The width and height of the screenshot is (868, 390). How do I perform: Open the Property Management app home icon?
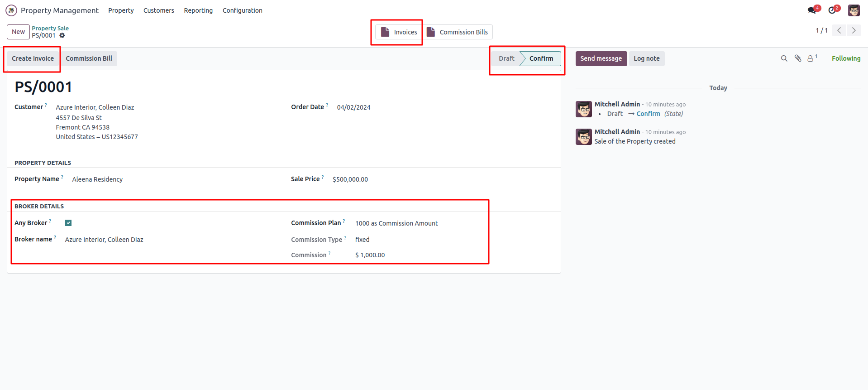[11, 10]
